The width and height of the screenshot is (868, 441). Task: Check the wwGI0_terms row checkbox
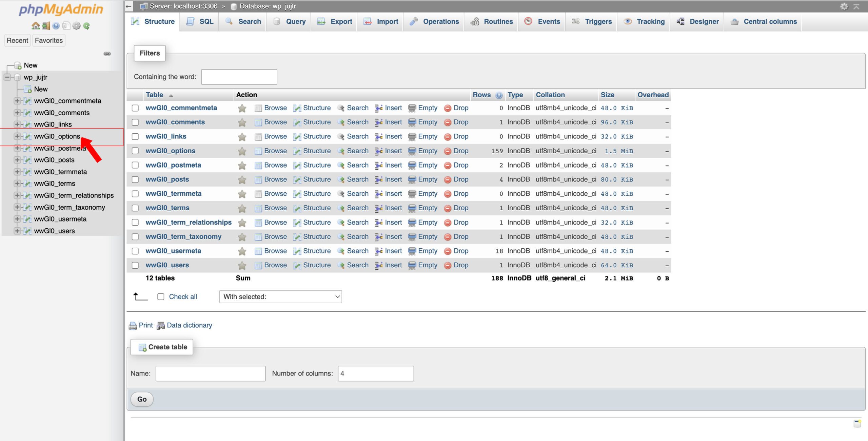click(135, 208)
